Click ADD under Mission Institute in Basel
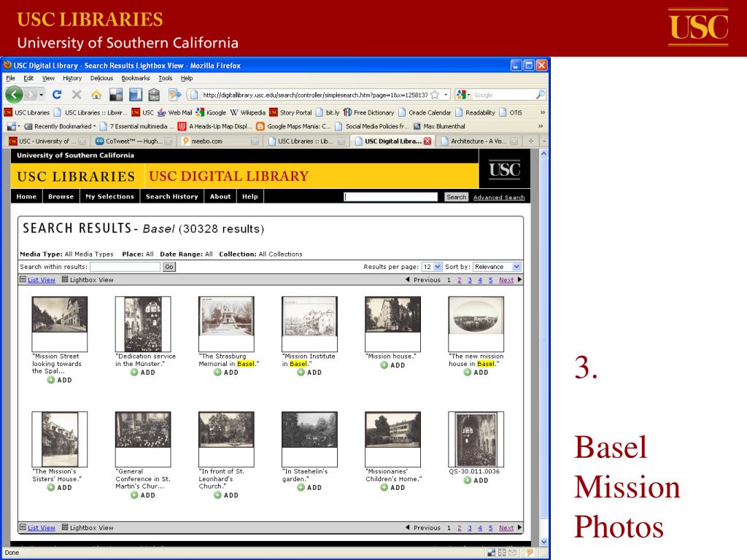 click(x=309, y=373)
